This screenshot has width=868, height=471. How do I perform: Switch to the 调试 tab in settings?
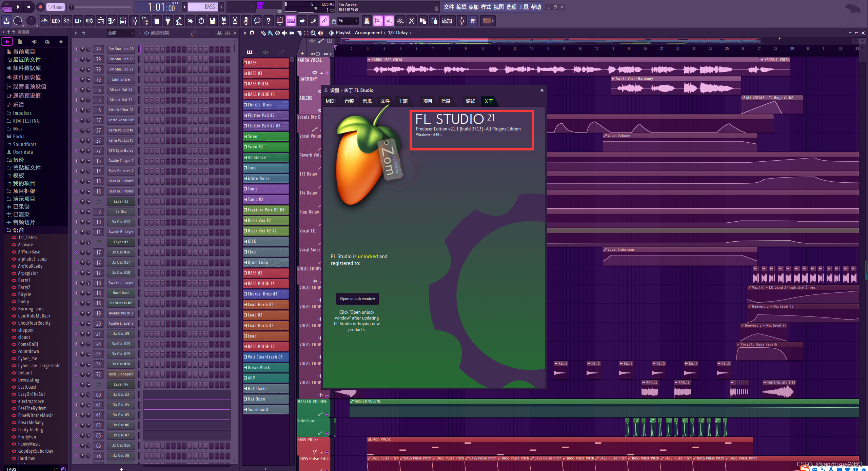470,101
